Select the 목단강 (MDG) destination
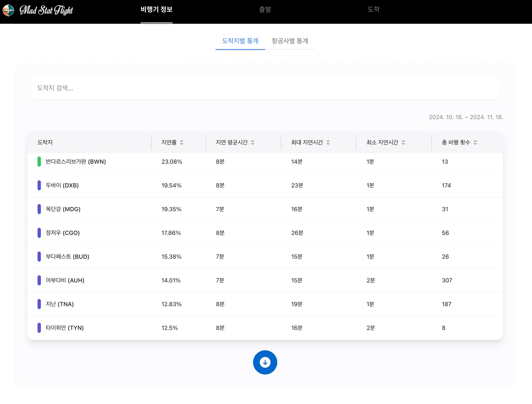The width and height of the screenshot is (532, 404). pyautogui.click(x=63, y=209)
